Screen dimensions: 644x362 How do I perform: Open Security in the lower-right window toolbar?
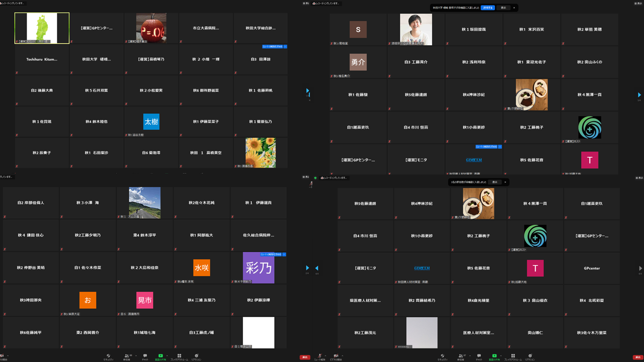click(442, 356)
